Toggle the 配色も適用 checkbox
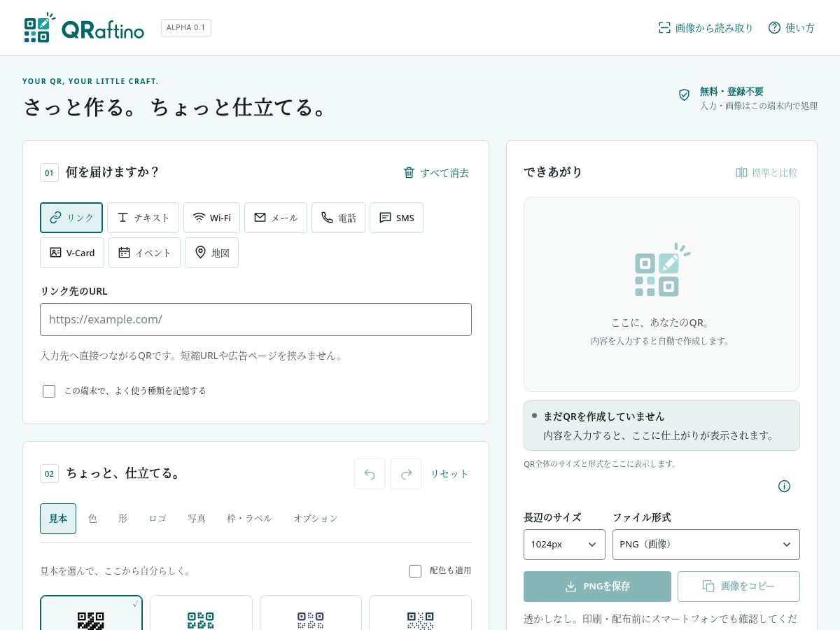Viewport: 840px width, 630px height. [x=415, y=571]
